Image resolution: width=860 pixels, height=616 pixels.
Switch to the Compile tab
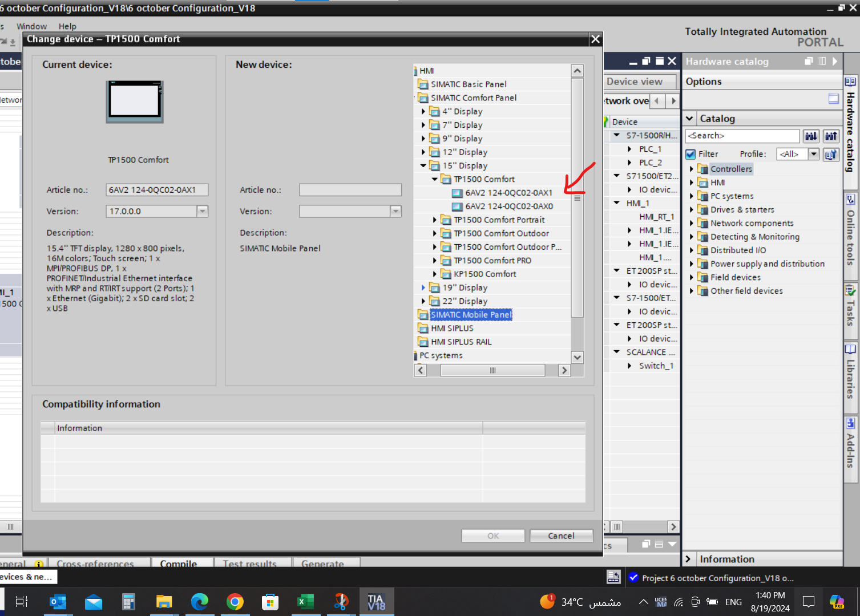tap(178, 564)
